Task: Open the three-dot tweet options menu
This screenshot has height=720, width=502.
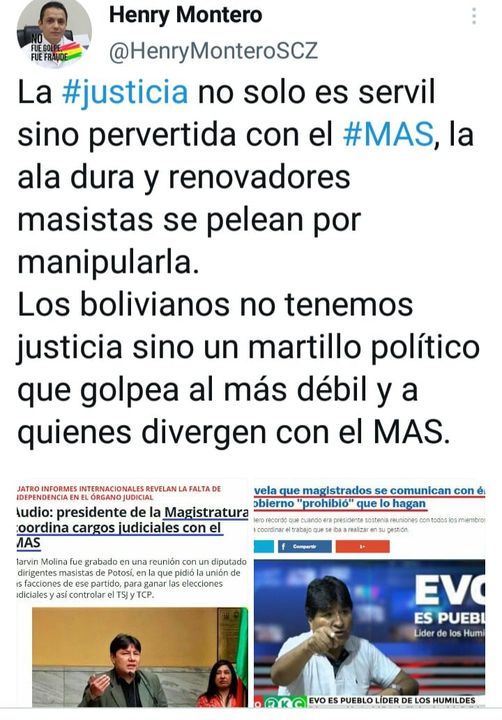Action: [x=474, y=16]
